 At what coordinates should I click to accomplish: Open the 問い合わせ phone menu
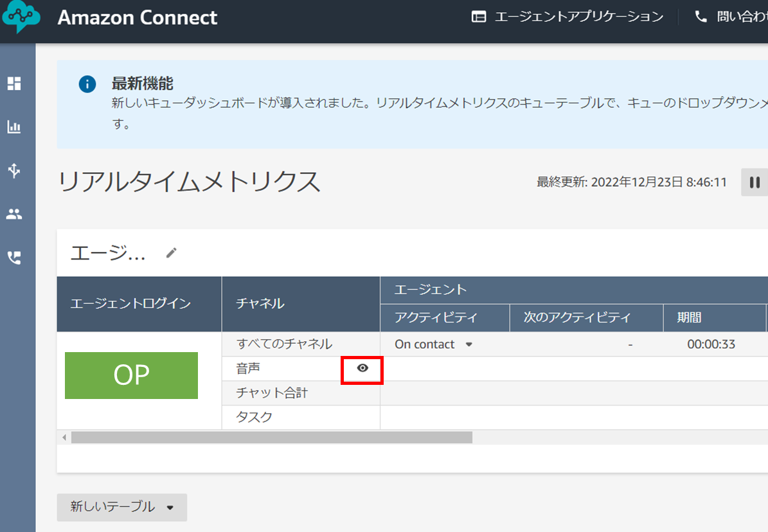pyautogui.click(x=731, y=17)
